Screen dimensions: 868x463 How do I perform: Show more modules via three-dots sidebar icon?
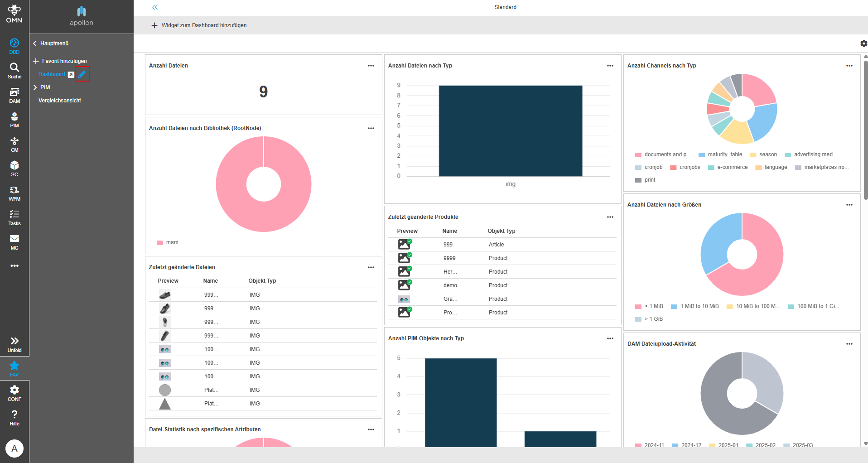[x=14, y=266]
